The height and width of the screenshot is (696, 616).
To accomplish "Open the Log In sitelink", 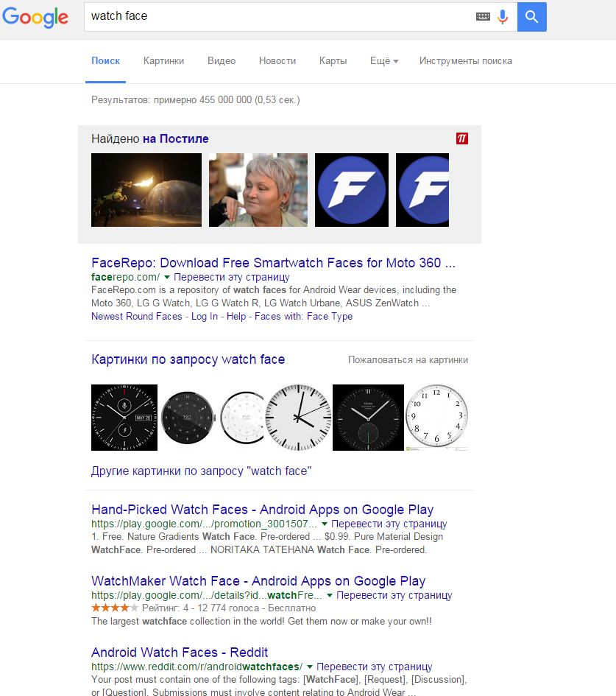I will (x=205, y=317).
